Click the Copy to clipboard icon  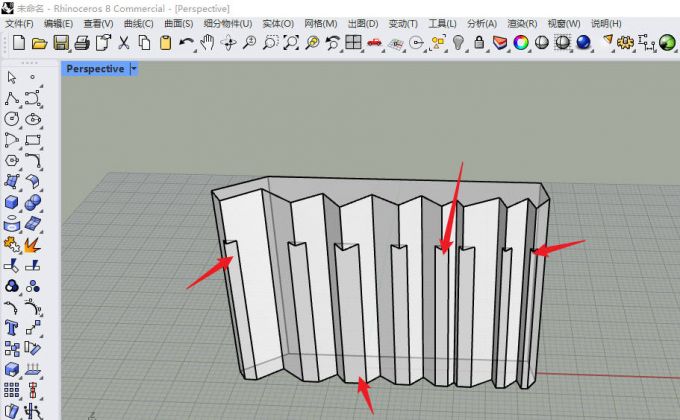[144, 43]
